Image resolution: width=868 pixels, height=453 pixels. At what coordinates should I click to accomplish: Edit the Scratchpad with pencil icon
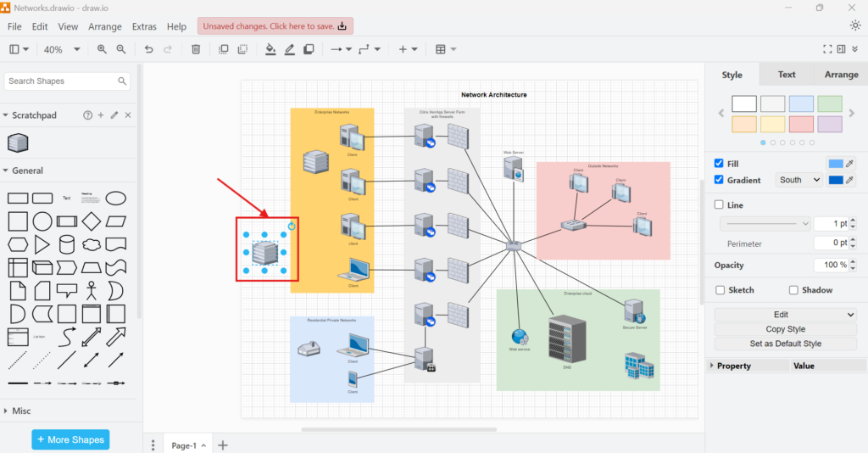pyautogui.click(x=114, y=115)
